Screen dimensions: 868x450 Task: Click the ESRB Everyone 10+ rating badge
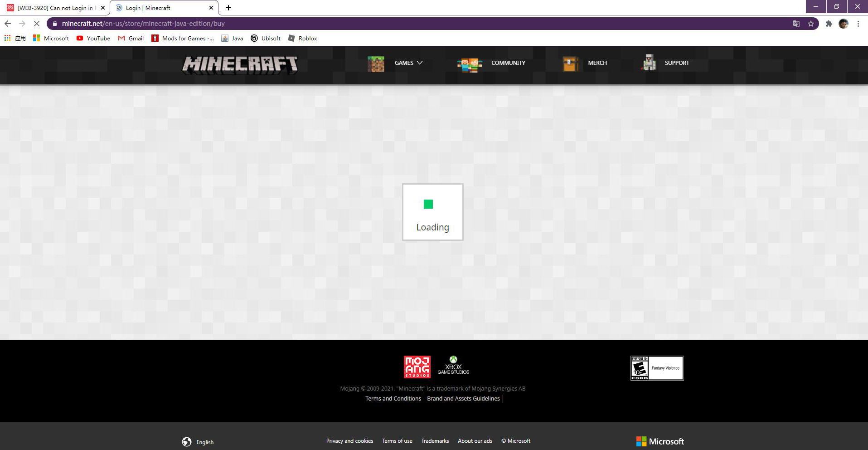click(x=657, y=368)
